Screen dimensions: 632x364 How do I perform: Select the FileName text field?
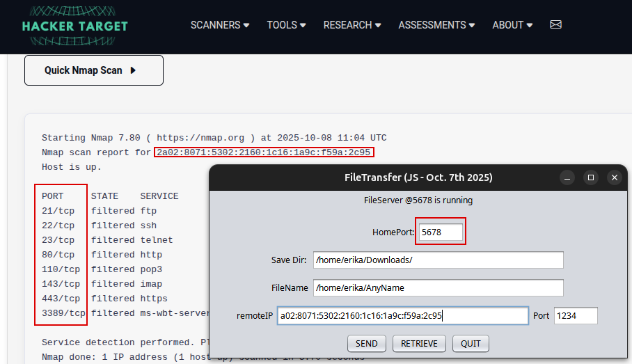coord(438,287)
